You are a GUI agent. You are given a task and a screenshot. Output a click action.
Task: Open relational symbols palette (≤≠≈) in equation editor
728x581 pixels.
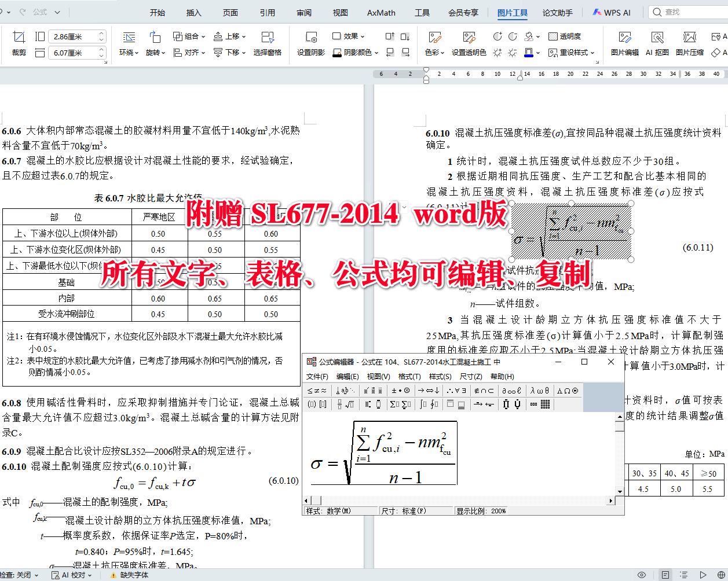(x=318, y=391)
